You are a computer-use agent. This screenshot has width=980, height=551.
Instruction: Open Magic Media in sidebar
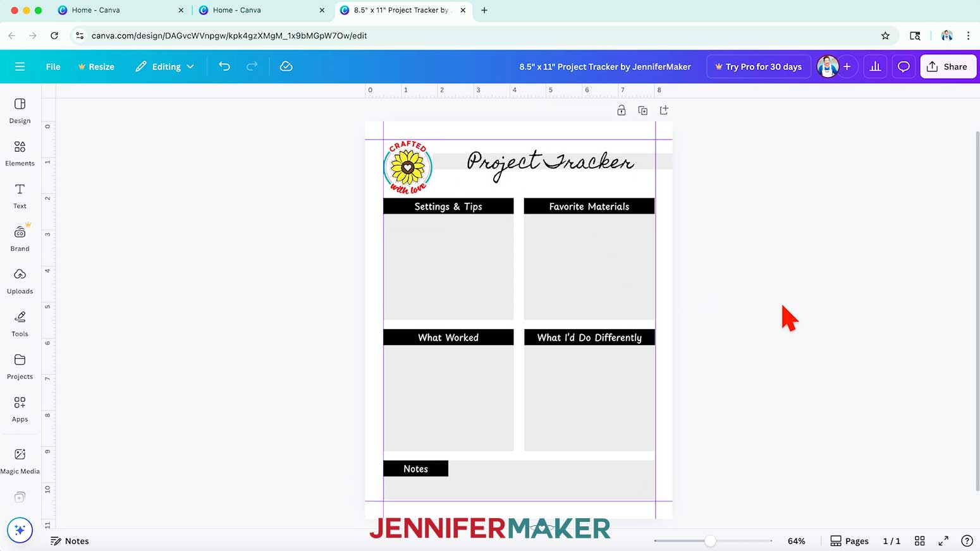(20, 461)
